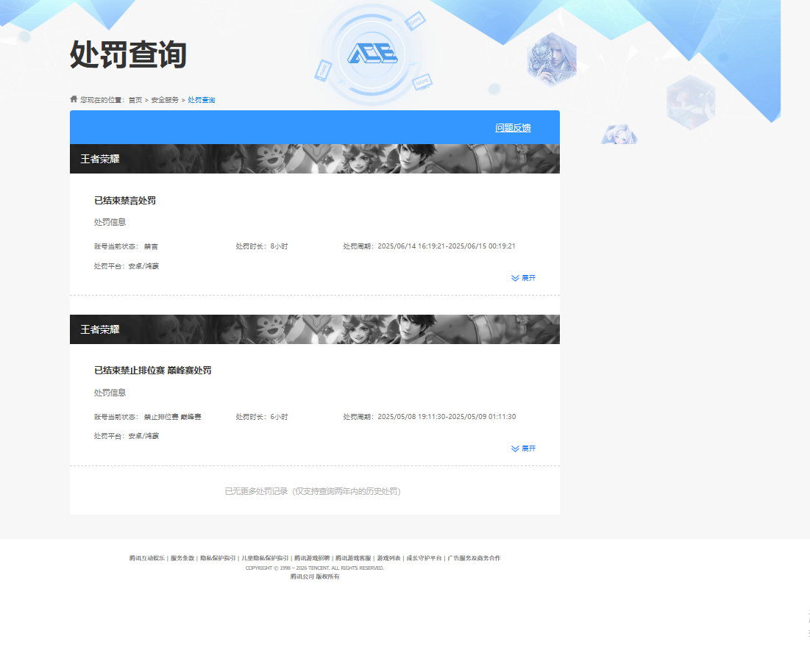Click the double-chevron icon beside the first 展开
810x672 pixels.
click(x=514, y=278)
